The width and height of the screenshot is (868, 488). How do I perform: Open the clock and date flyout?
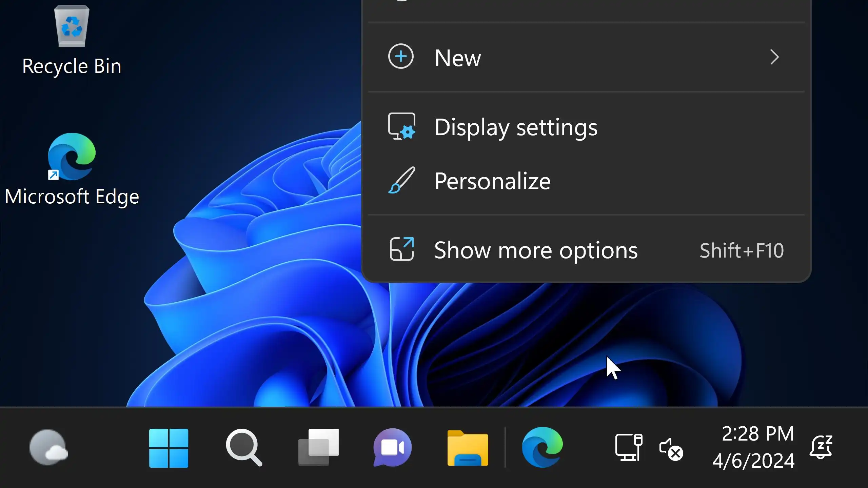click(753, 447)
